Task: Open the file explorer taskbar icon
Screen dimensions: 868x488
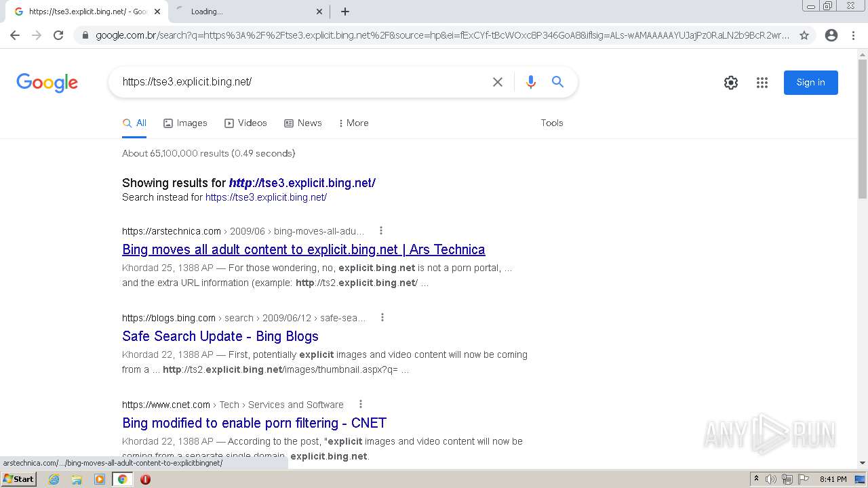Action: coord(77,479)
